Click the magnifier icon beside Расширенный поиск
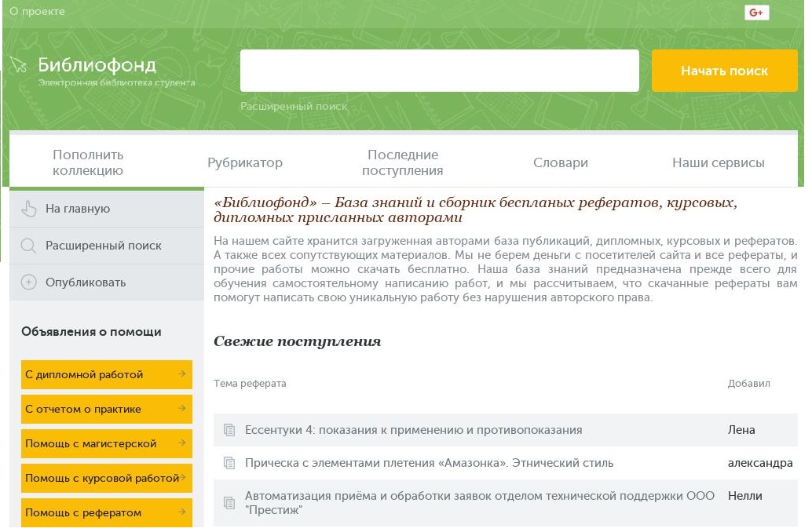The image size is (812, 532). point(28,246)
